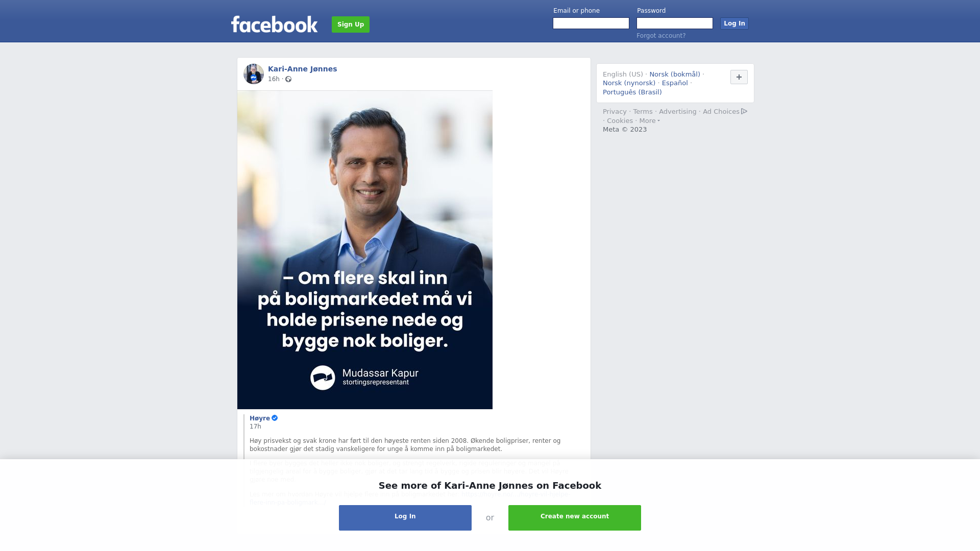Select Português (Brasil) language
Screen dimensions: 980x551
point(632,92)
